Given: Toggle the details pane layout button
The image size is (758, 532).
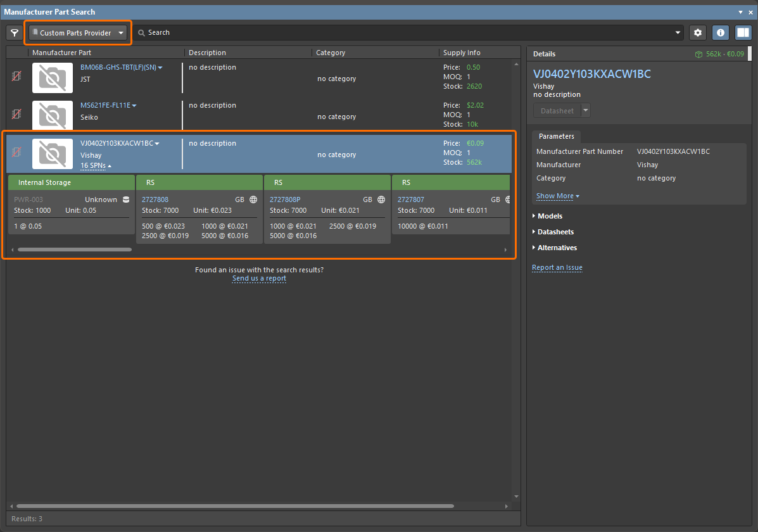Looking at the screenshot, I should point(743,33).
